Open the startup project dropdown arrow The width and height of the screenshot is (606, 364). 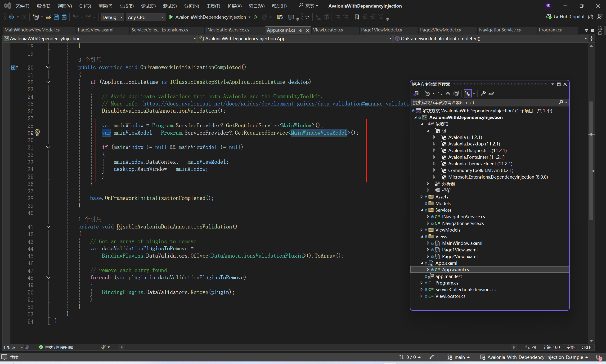249,17
